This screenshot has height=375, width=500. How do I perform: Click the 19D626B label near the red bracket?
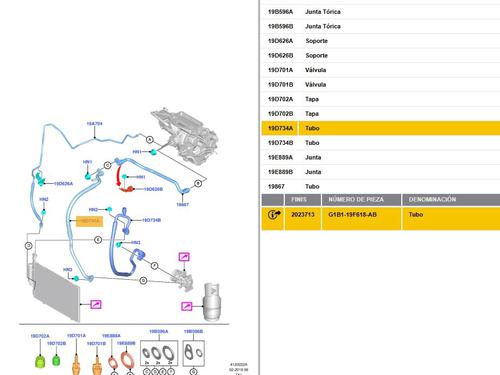153,189
